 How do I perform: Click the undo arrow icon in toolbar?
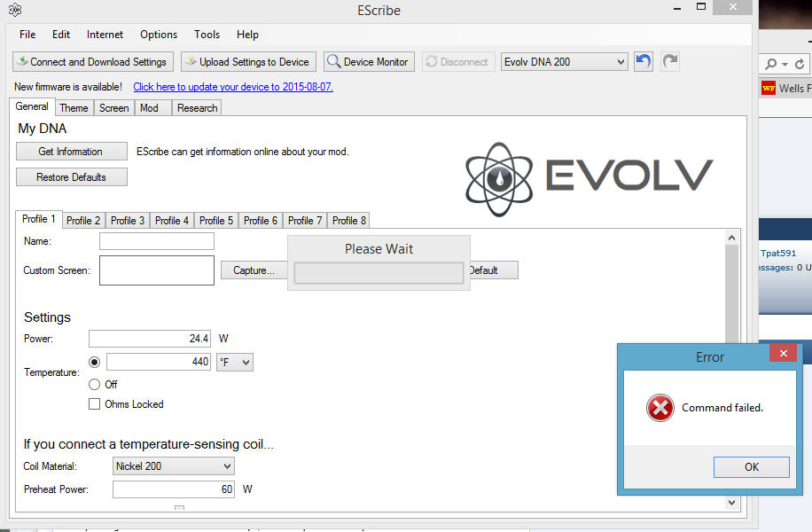(644, 61)
